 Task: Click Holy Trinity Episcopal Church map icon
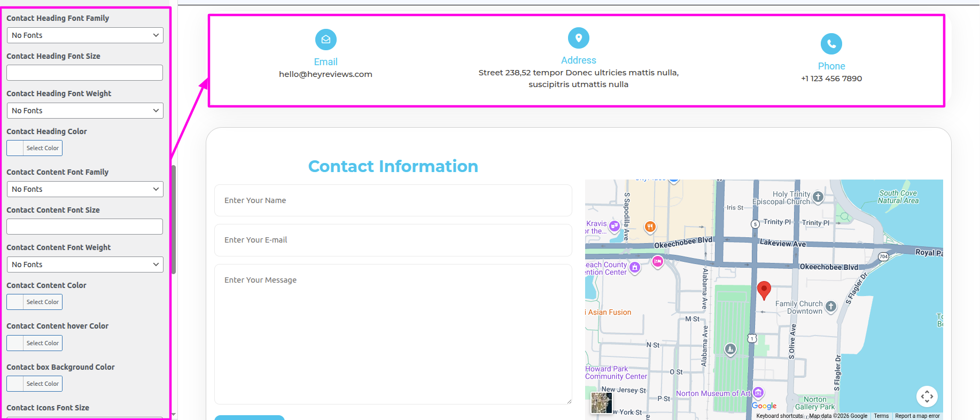click(818, 197)
